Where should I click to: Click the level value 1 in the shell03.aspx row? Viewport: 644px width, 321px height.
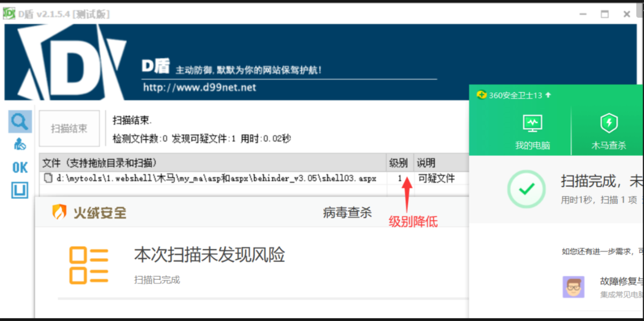pyautogui.click(x=400, y=178)
